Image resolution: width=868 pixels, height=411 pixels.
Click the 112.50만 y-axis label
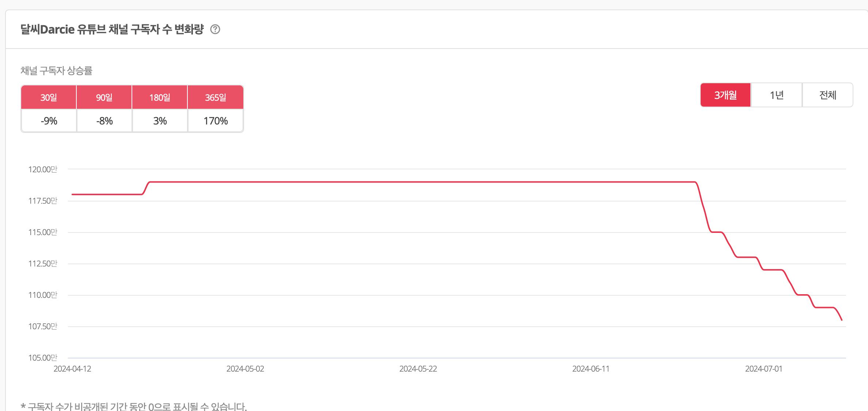click(x=43, y=264)
